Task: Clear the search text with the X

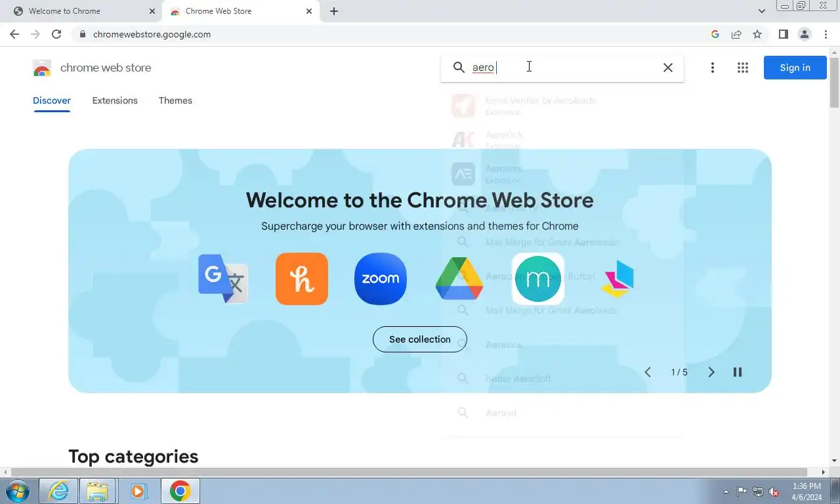Action: [668, 67]
